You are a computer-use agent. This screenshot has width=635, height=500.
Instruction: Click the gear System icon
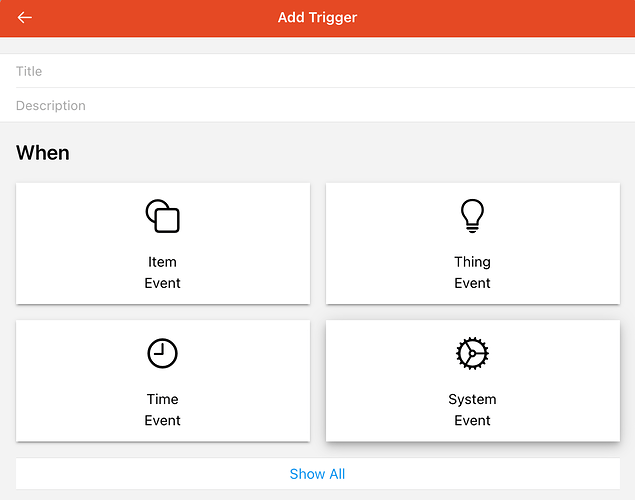[472, 353]
